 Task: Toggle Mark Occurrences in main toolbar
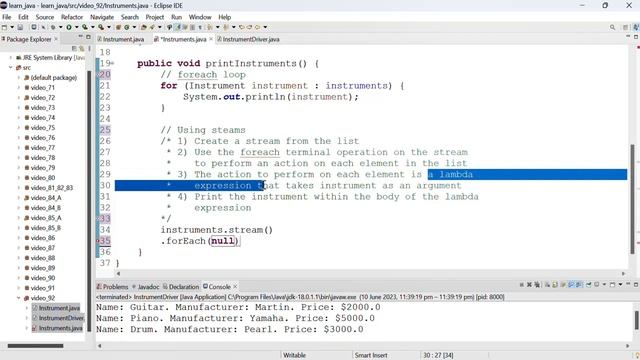[x=177, y=27]
